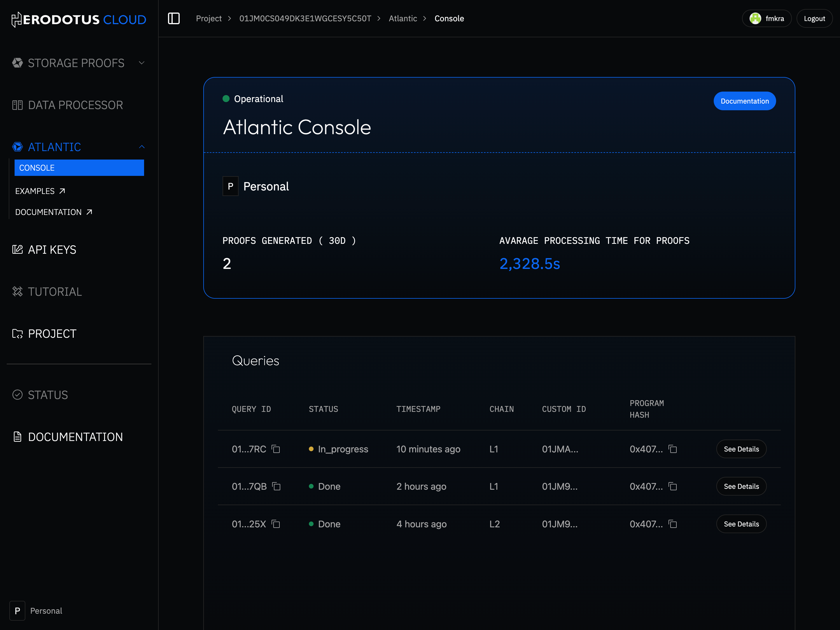Expand the Storage Proofs chevron
This screenshot has height=630, width=840.
(x=142, y=63)
